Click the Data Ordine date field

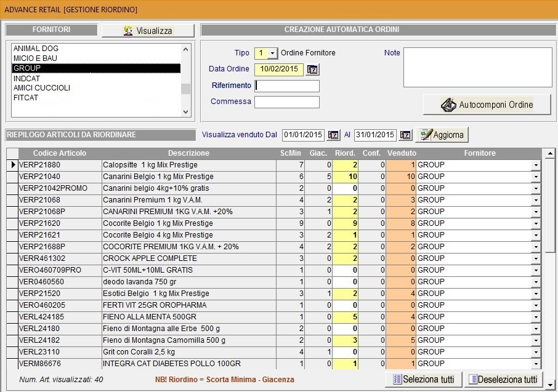tap(279, 69)
